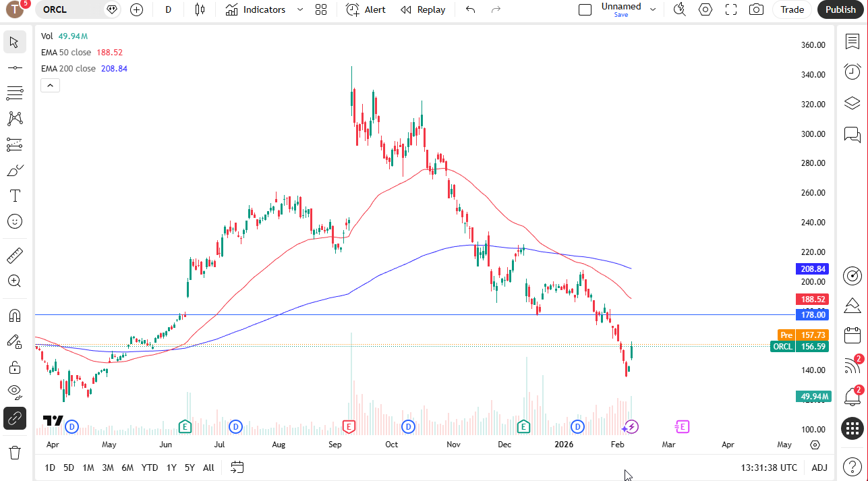Set range to 3M
Image resolution: width=868 pixels, height=481 pixels.
108,468
